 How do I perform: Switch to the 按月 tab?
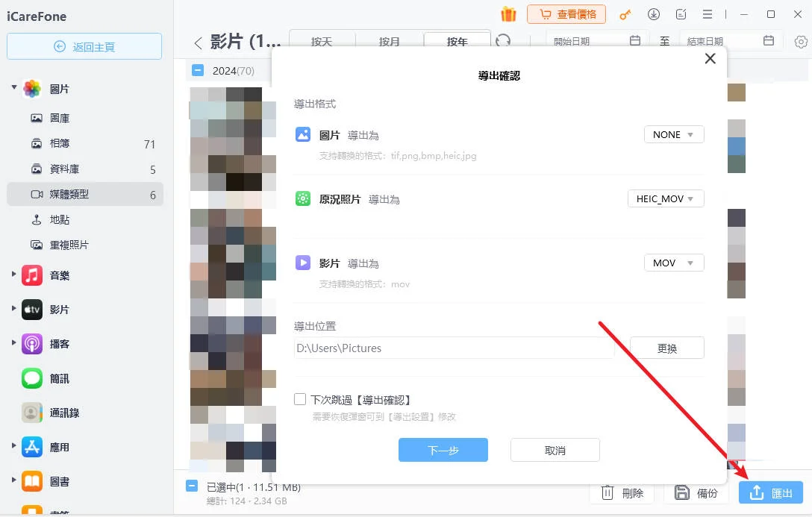390,41
